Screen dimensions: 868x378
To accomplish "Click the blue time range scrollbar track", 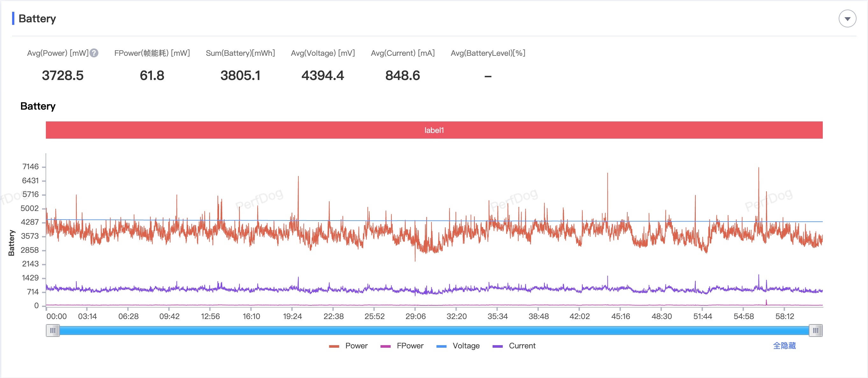I will pos(434,331).
